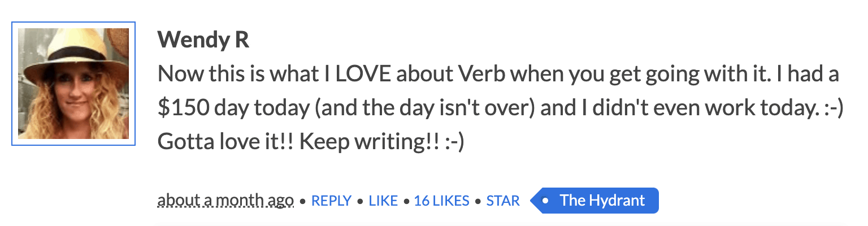Screen dimensions: 868x226
Task: Like Wendy R's comment
Action: (x=383, y=201)
